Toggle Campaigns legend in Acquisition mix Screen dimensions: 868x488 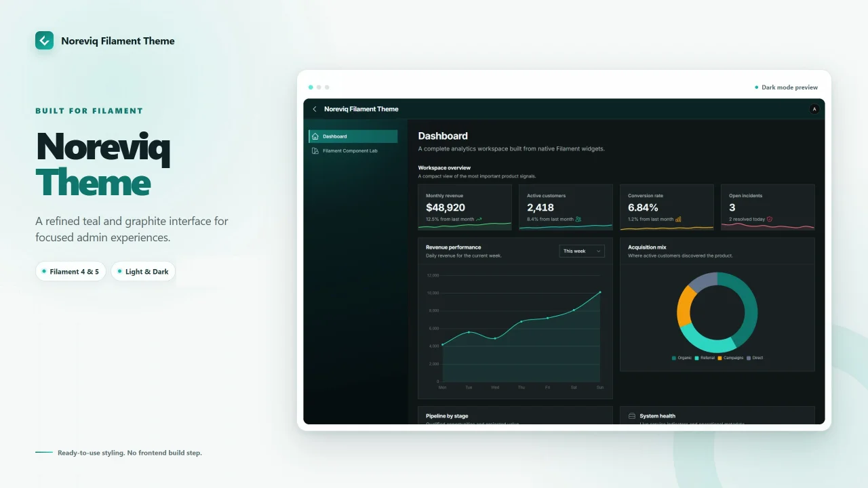(x=730, y=358)
